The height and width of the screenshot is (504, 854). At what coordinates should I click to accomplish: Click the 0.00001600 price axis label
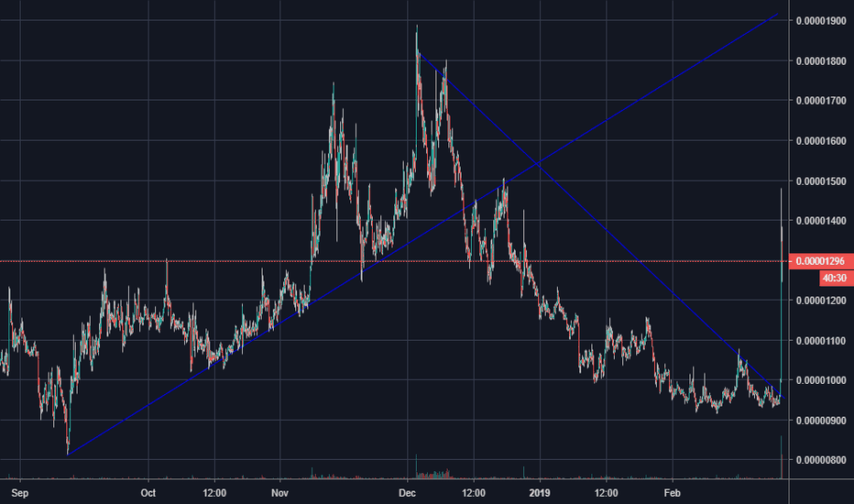(x=821, y=141)
